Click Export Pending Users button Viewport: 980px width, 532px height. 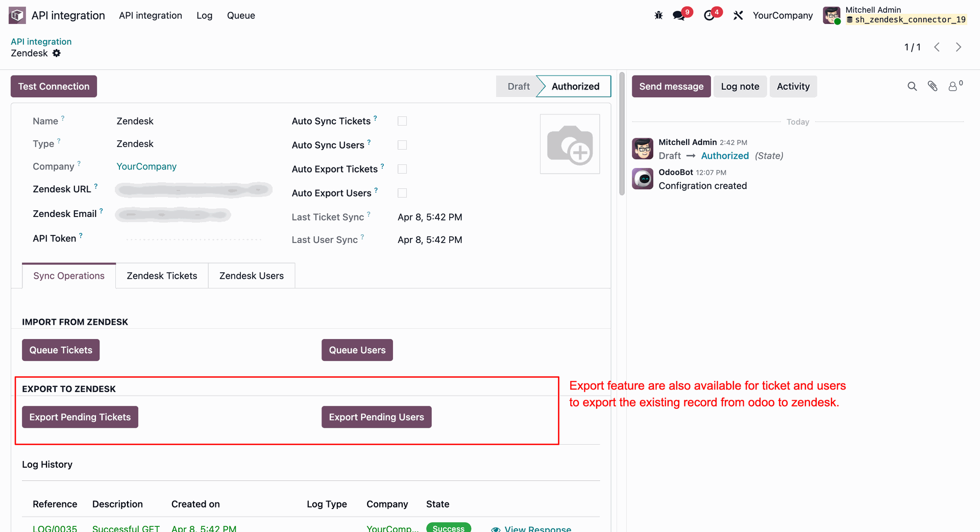tap(377, 417)
